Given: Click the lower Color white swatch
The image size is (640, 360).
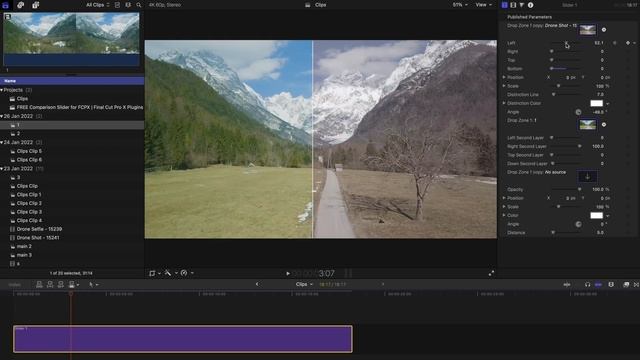Looking at the screenshot, I should (x=596, y=215).
